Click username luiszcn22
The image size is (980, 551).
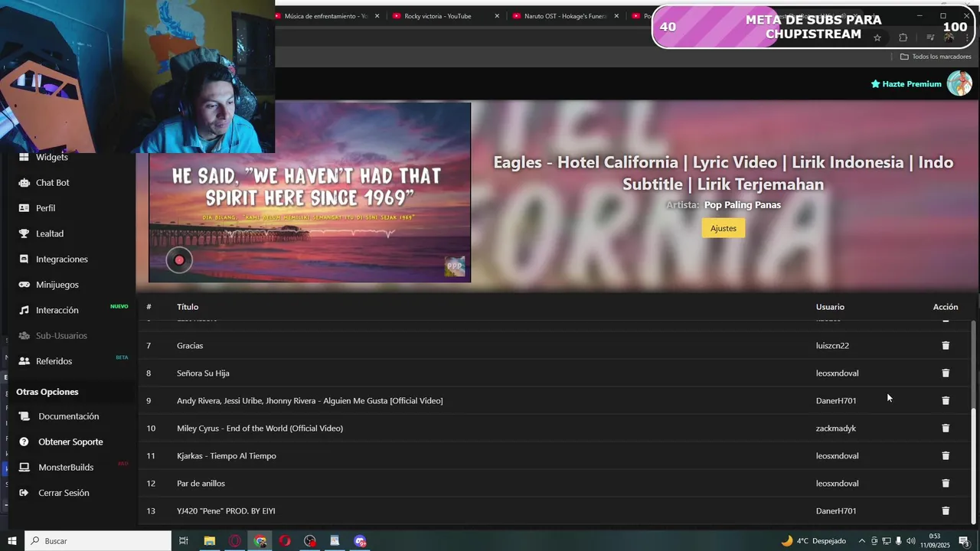tap(832, 346)
